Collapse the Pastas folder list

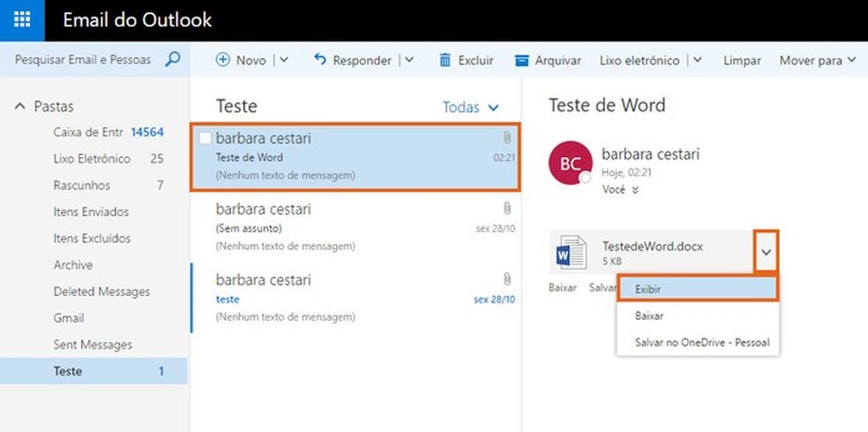20,106
